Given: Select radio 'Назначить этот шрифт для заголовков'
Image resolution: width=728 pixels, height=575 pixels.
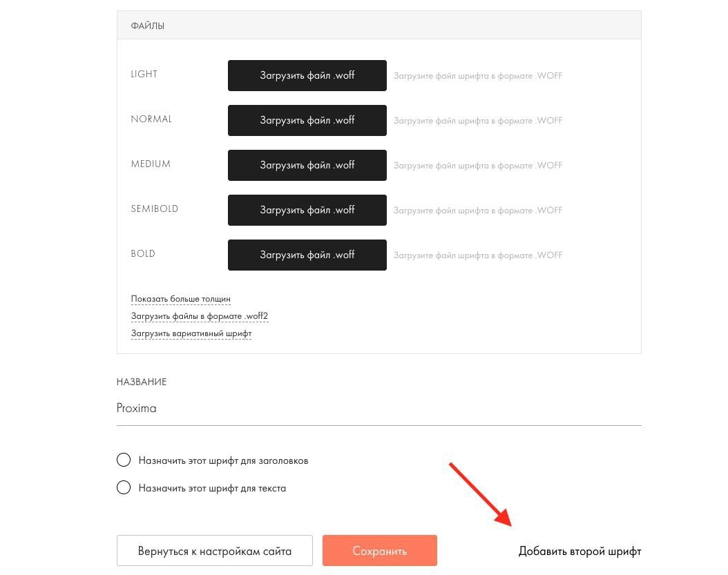Looking at the screenshot, I should point(124,460).
